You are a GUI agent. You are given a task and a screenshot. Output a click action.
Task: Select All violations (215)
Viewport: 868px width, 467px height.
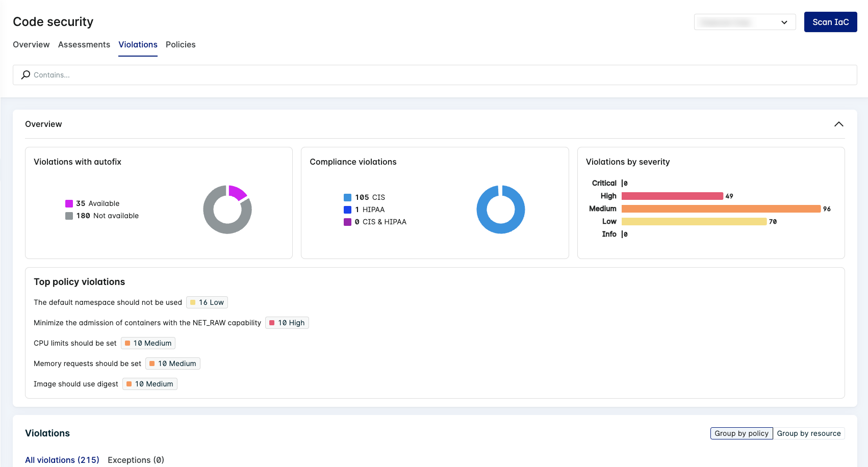(x=62, y=460)
